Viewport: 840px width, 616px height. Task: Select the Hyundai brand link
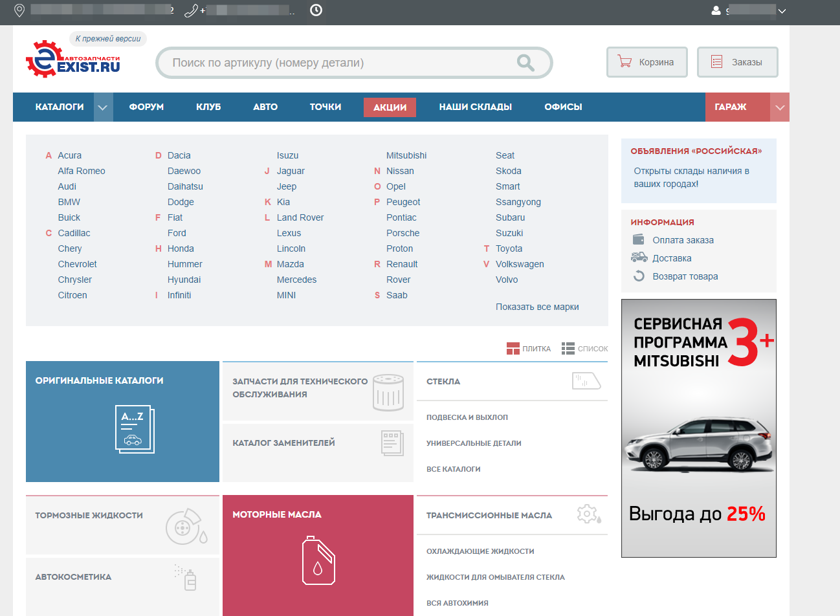tap(184, 280)
